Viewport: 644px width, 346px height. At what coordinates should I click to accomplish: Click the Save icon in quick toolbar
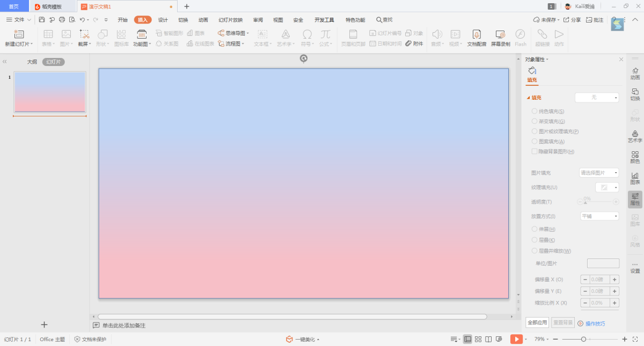click(42, 20)
